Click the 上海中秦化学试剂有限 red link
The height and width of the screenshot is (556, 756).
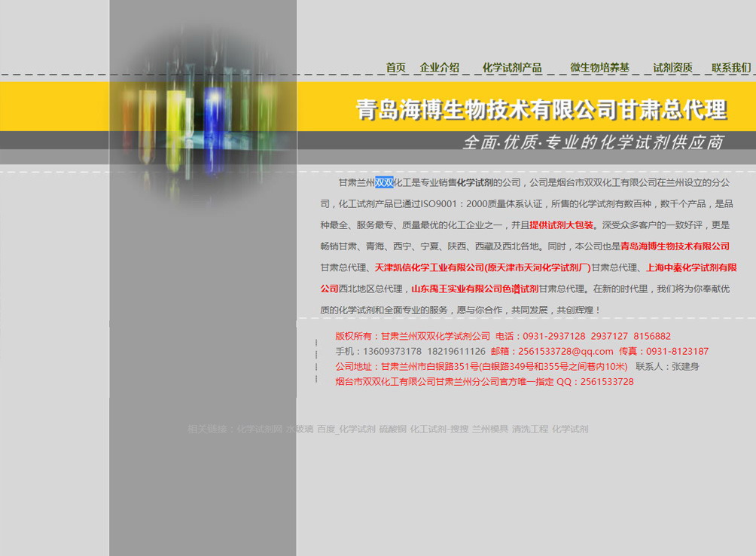coord(691,267)
